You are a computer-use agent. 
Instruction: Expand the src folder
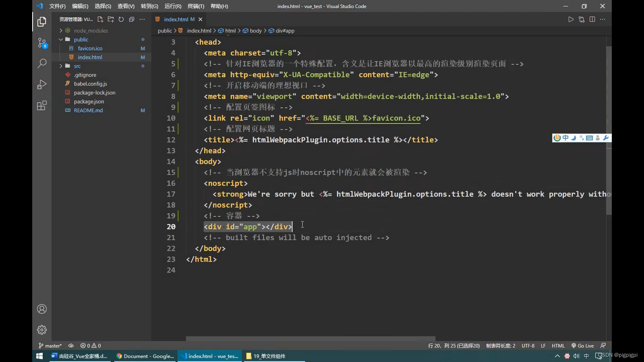101,66
